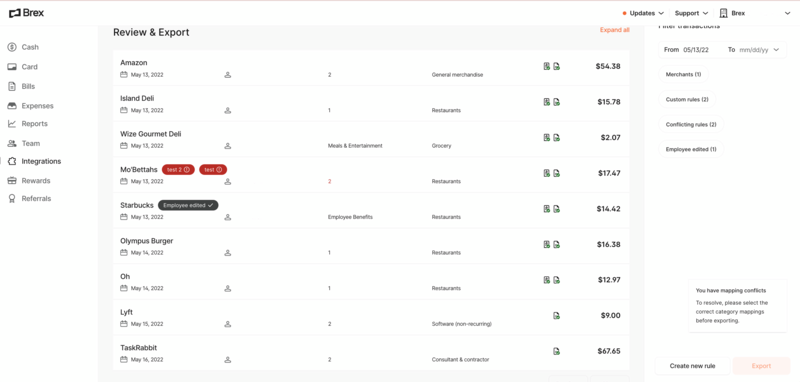800x382 pixels.
Task: Click Software (non-recurring) on Lyft row
Action: (x=462, y=324)
